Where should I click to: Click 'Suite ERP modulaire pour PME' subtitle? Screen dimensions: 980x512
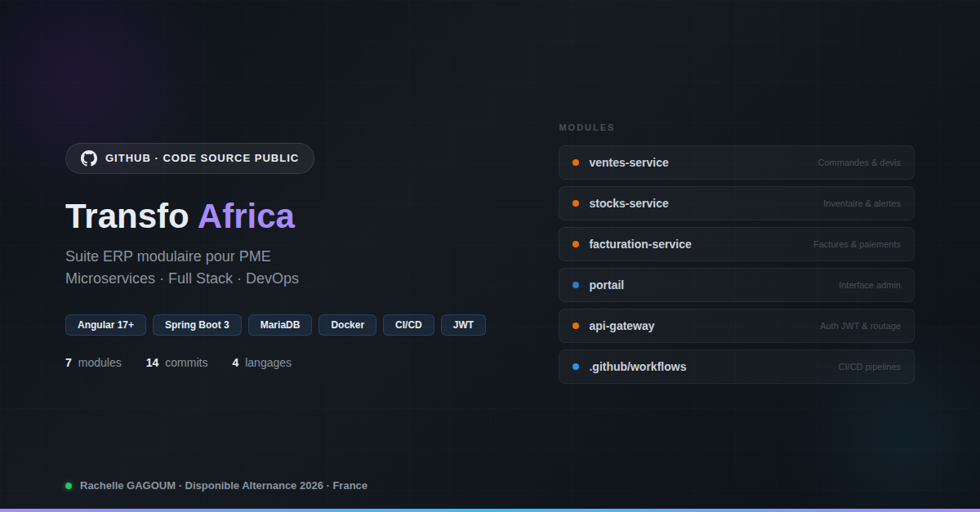[x=168, y=256]
